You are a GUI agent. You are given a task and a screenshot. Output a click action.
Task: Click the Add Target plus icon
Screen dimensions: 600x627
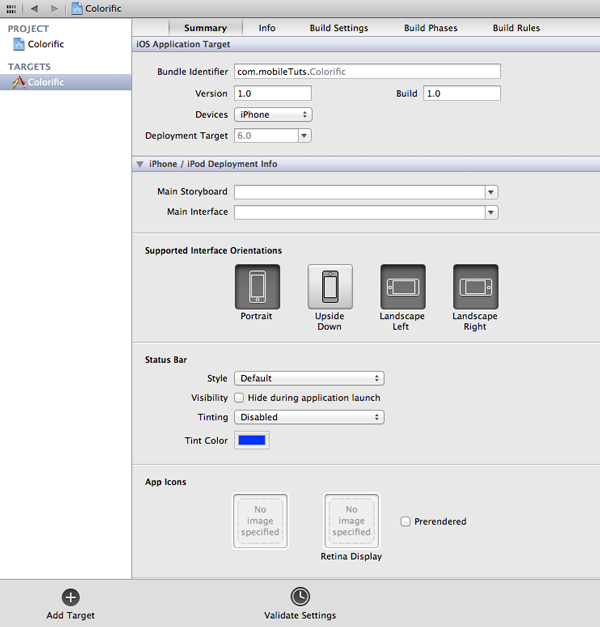(x=71, y=597)
